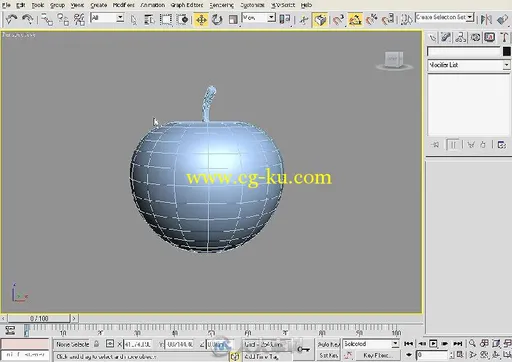Click the Configure Modifier Sets icon
Image resolution: width=512 pixels, height=362 pixels.
[502, 145]
